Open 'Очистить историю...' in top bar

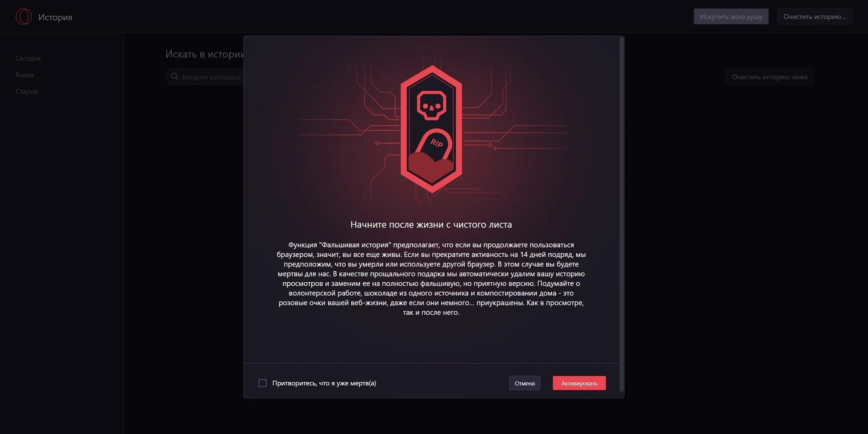coord(815,16)
